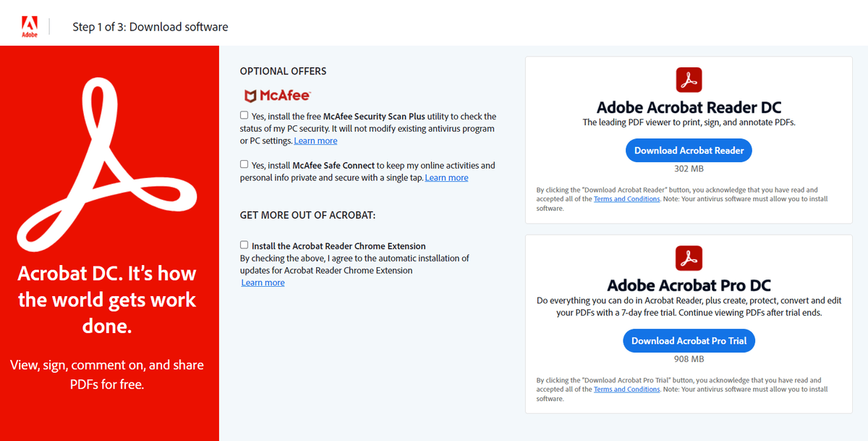Open Learn more under the Chrome Extension offer
Image resolution: width=868 pixels, height=441 pixels.
263,282
